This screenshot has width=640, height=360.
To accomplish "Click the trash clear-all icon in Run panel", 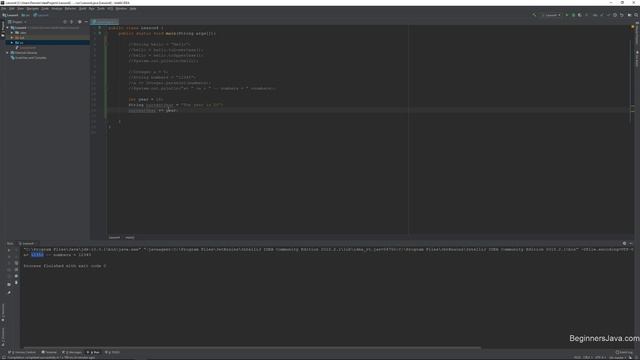I will 16,283.
